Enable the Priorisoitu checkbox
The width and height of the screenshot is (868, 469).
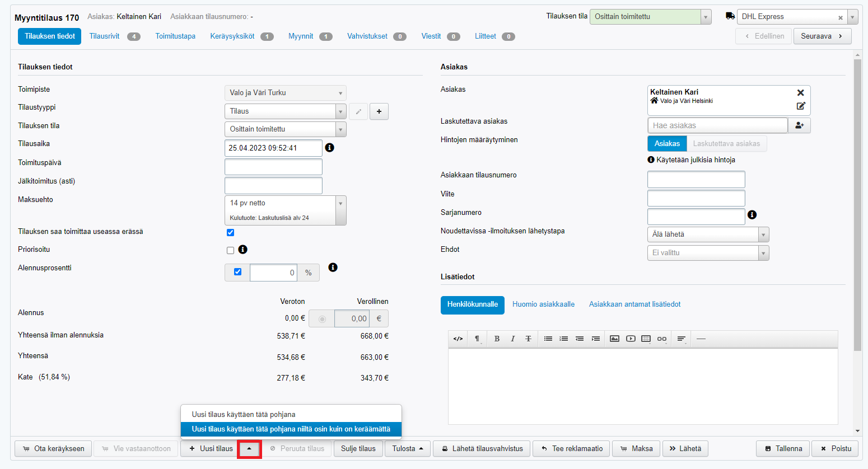click(230, 250)
